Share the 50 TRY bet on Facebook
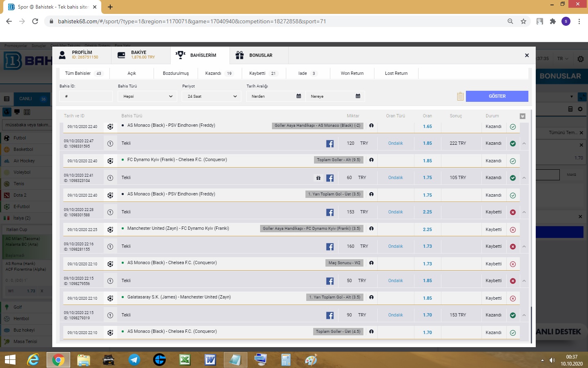This screenshot has width=588, height=368. coord(330,281)
